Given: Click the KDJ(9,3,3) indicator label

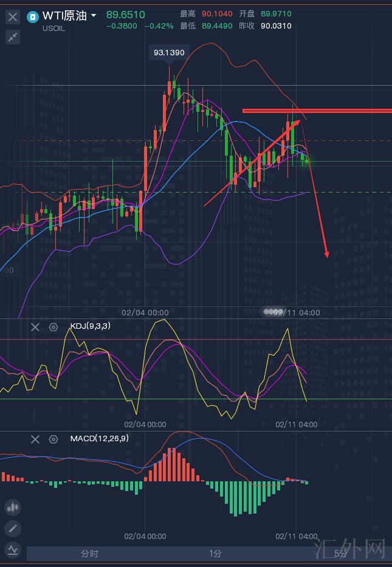Looking at the screenshot, I should 90,326.
